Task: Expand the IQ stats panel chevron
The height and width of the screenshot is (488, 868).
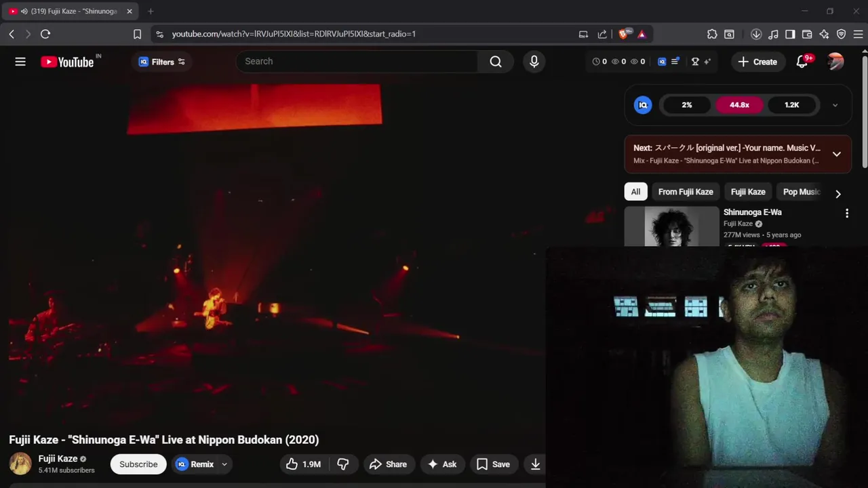Action: click(835, 105)
